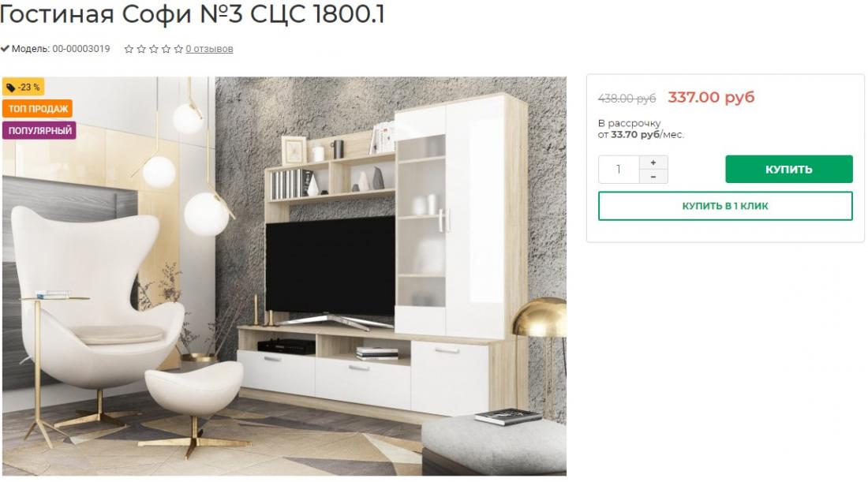This screenshot has height=482, width=868.
Task: Click the КУПИТЬ В 1 КЛИК button
Action: [x=725, y=206]
